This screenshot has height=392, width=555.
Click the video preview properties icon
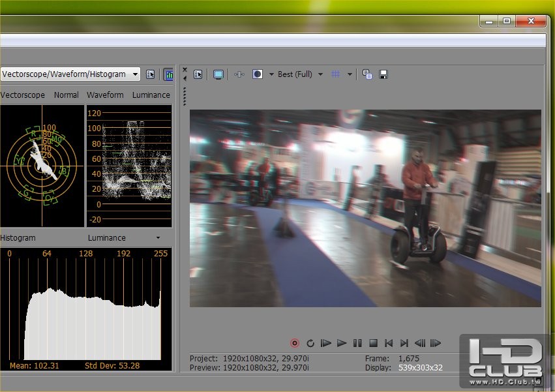(198, 74)
